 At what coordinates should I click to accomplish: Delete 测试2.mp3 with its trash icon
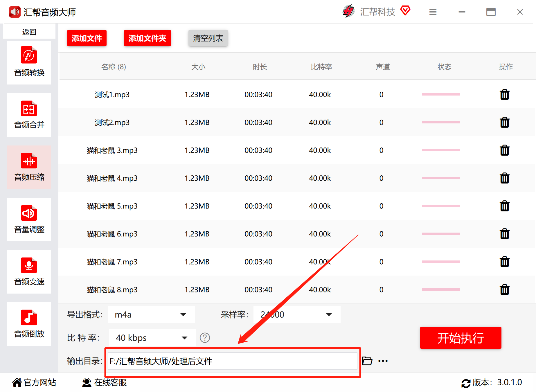pos(505,122)
